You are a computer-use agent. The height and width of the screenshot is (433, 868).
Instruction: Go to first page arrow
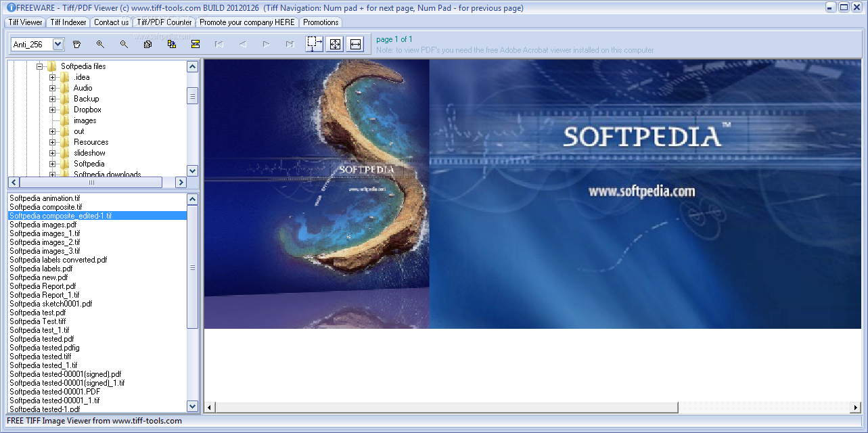pos(219,44)
